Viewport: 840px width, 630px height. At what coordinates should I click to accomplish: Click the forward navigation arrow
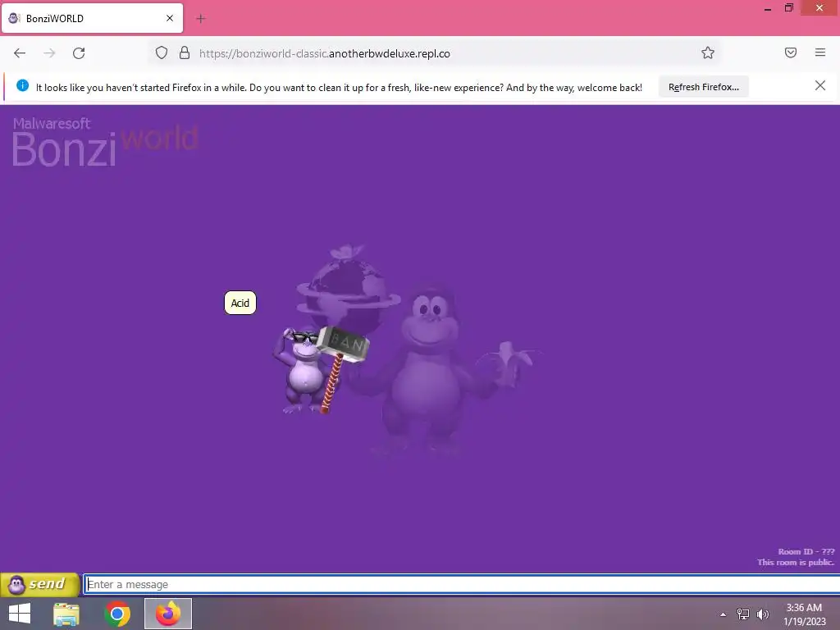click(49, 53)
